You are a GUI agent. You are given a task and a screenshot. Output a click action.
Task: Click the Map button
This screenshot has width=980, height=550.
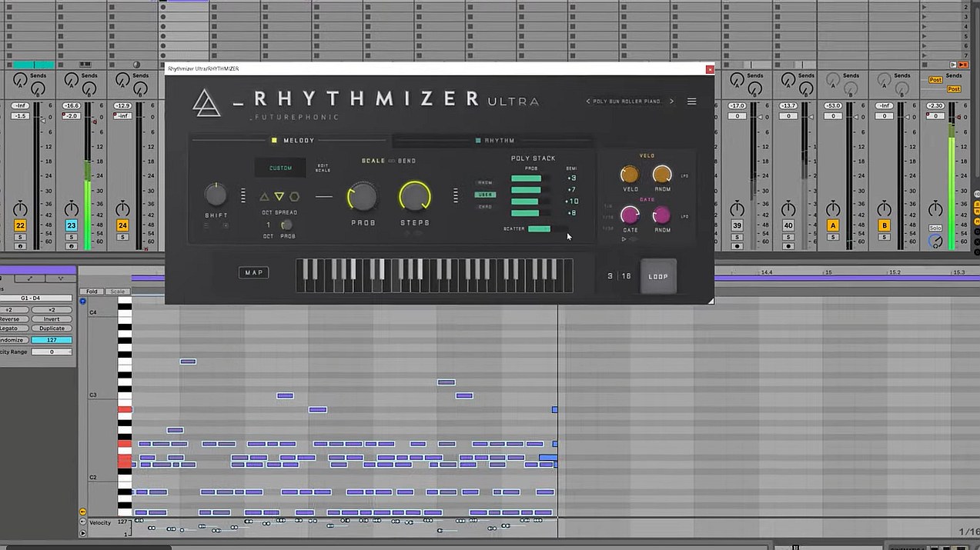click(x=253, y=272)
